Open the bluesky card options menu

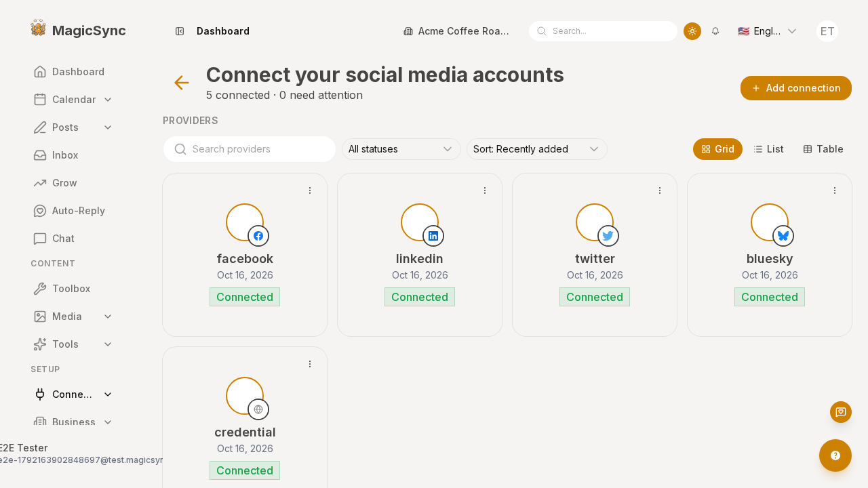point(835,190)
